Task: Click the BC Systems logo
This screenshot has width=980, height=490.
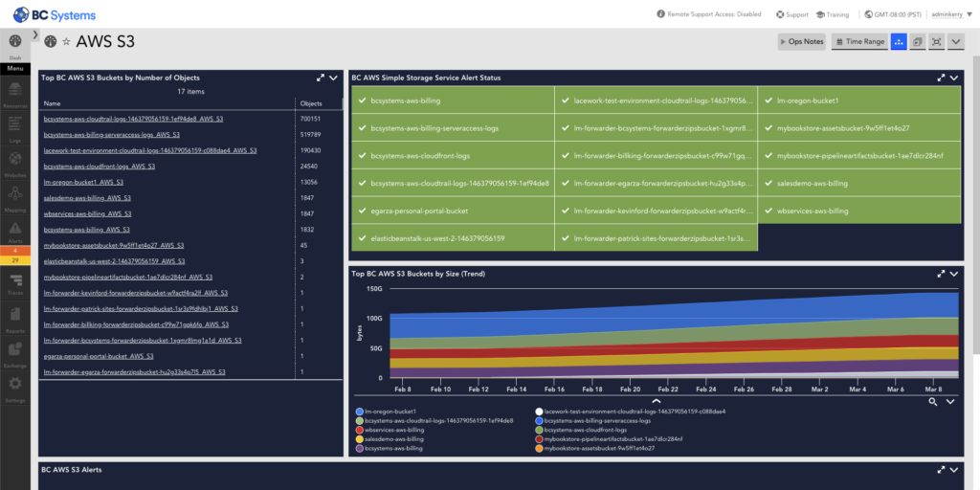Action: 55,13
